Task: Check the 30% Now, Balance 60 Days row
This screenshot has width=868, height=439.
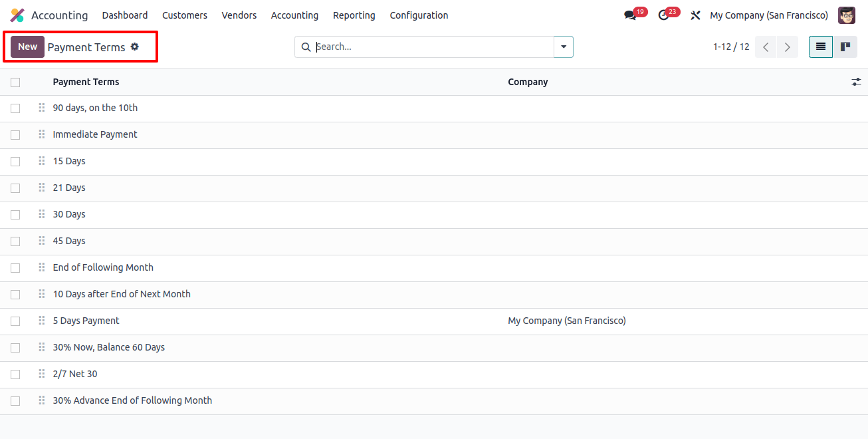Action: [x=15, y=348]
